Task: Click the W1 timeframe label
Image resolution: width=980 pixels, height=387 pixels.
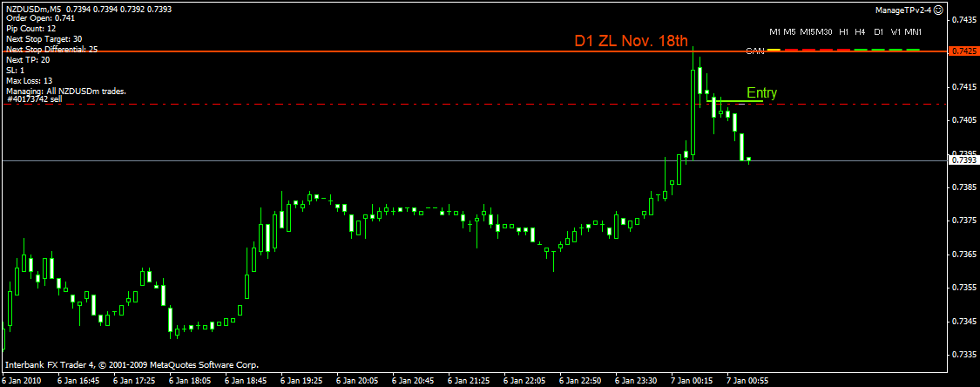Action: (x=896, y=31)
